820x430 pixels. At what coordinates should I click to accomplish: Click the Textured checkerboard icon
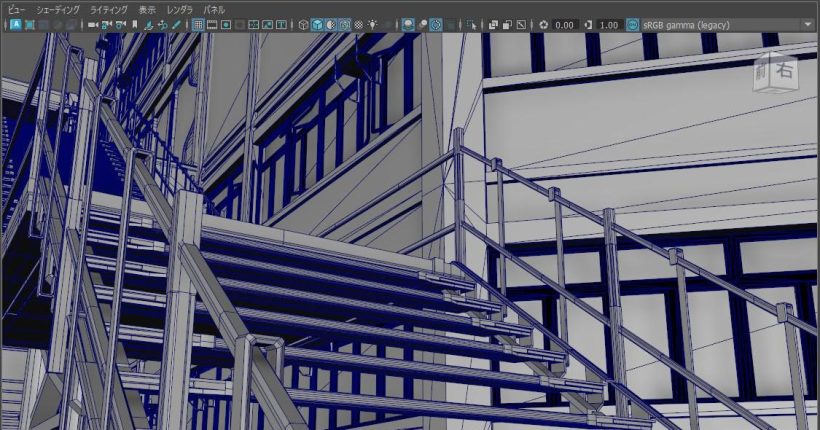[x=359, y=25]
